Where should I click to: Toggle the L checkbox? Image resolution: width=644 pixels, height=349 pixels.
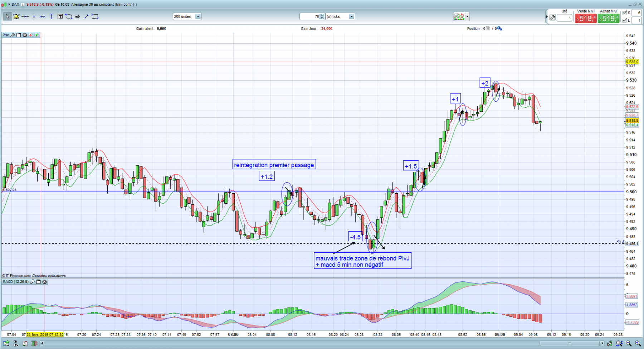coord(625,20)
